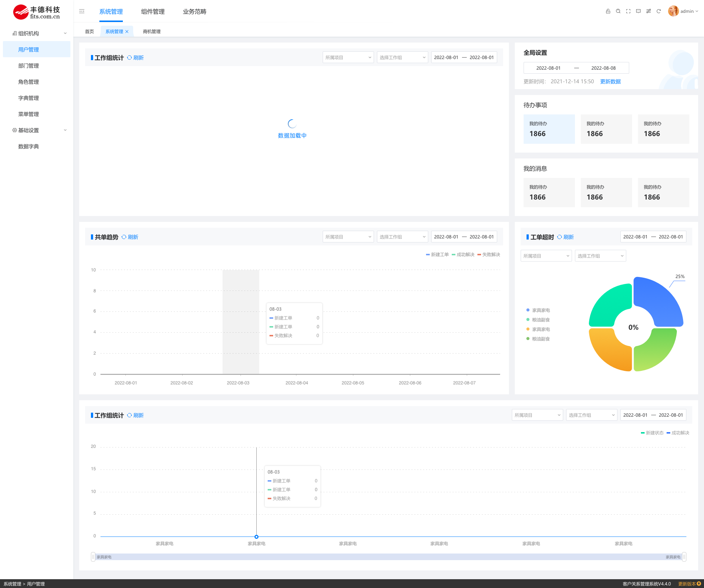Toggle fullscreen mode icon

click(x=628, y=11)
